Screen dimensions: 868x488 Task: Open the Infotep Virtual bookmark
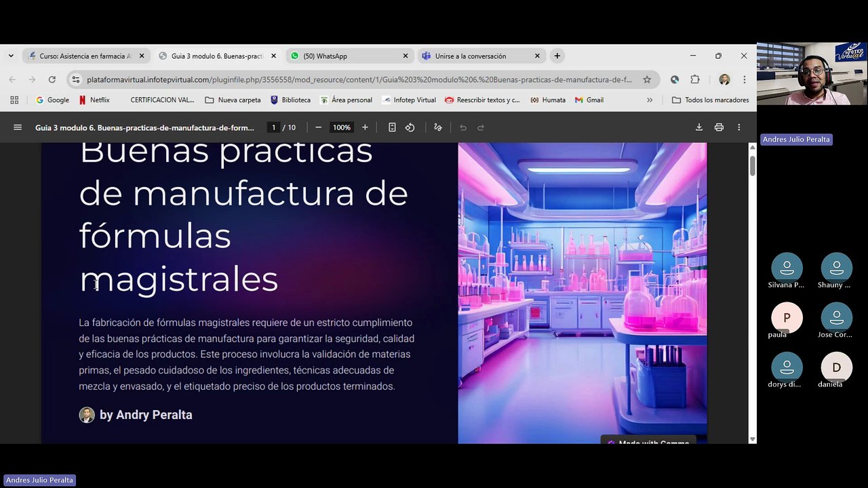[x=409, y=100]
